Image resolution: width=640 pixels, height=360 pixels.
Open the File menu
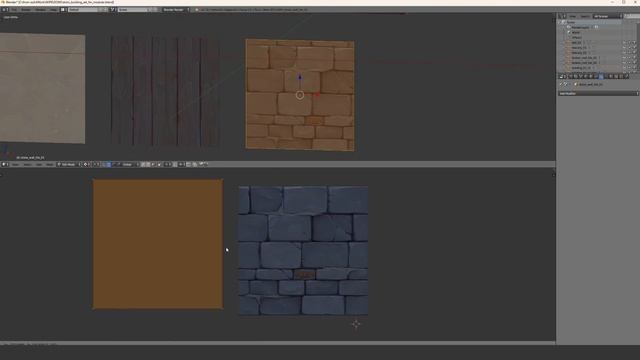tap(14, 9)
